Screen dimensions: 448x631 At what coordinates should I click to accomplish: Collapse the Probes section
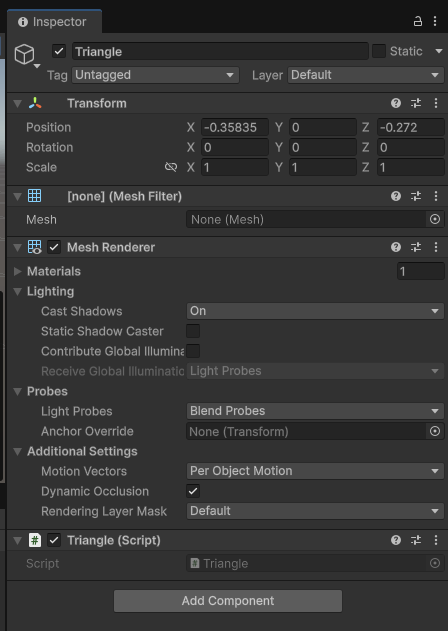pyautogui.click(x=17, y=392)
